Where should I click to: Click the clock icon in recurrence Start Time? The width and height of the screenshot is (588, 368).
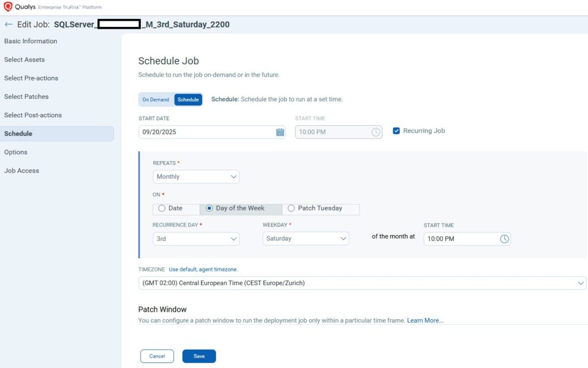[504, 239]
